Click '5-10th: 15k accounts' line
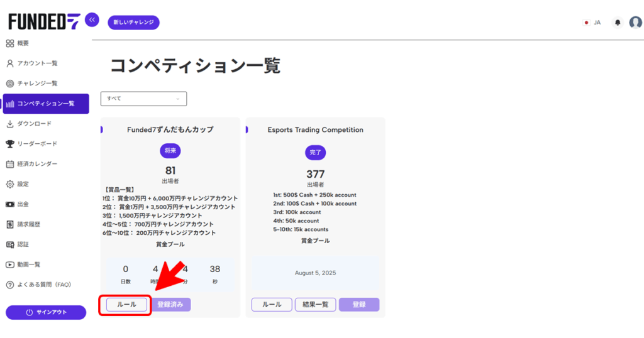 coord(301,230)
